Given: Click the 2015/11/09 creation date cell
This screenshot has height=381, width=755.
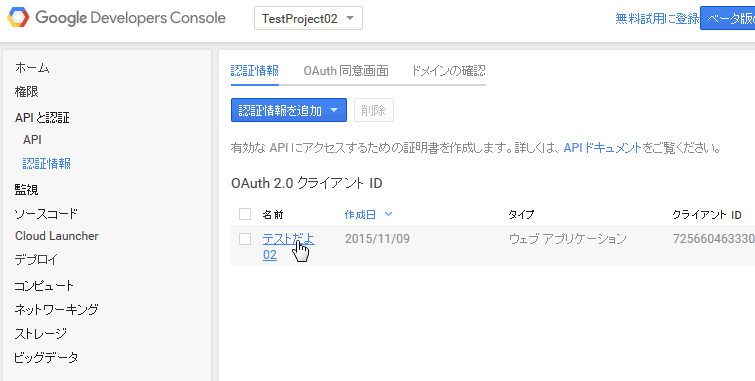Looking at the screenshot, I should pyautogui.click(x=377, y=239).
